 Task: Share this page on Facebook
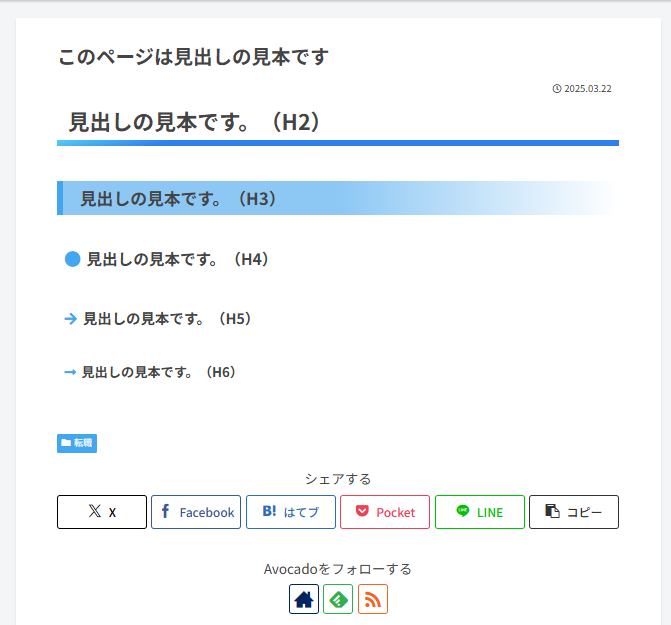pyautogui.click(x=196, y=512)
